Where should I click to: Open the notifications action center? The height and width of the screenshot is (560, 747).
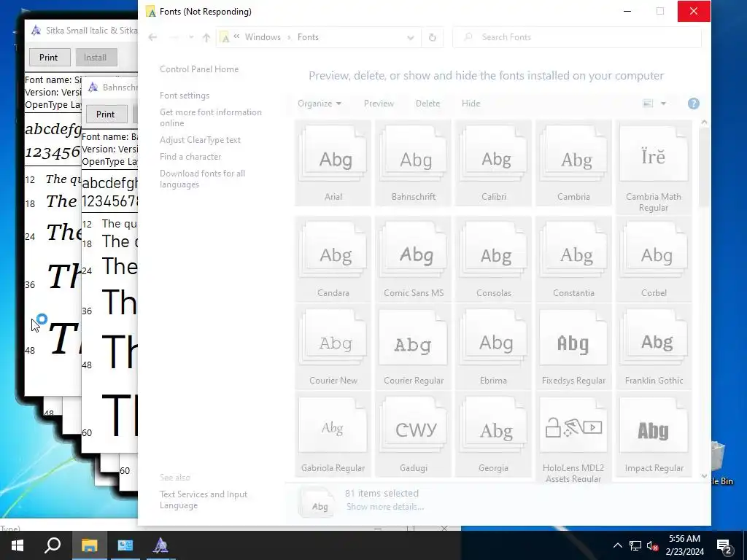point(724,545)
